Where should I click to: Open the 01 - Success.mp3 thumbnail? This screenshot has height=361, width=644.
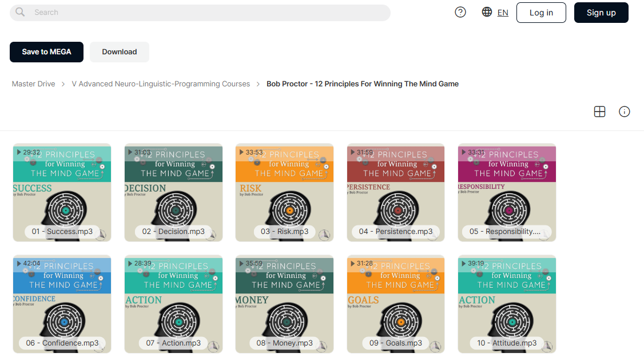[62, 193]
